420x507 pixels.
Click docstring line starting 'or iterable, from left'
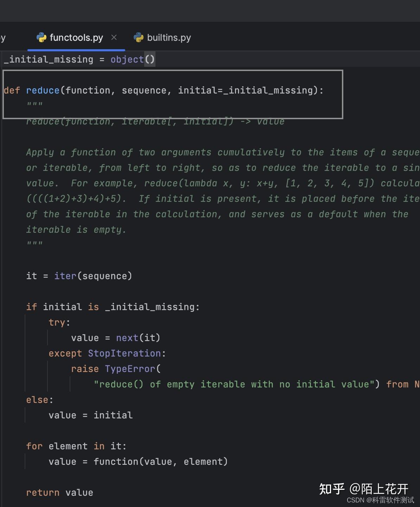click(x=223, y=168)
